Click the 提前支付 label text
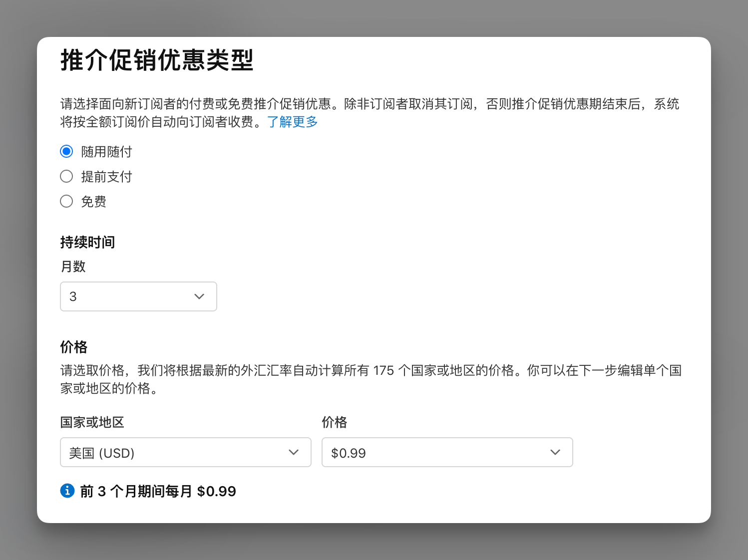 click(106, 177)
